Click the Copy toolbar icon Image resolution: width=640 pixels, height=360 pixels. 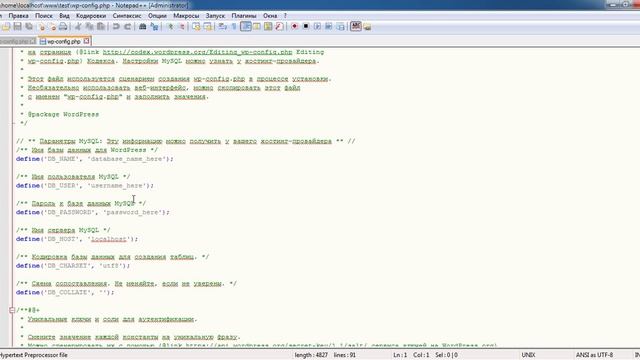point(89,27)
